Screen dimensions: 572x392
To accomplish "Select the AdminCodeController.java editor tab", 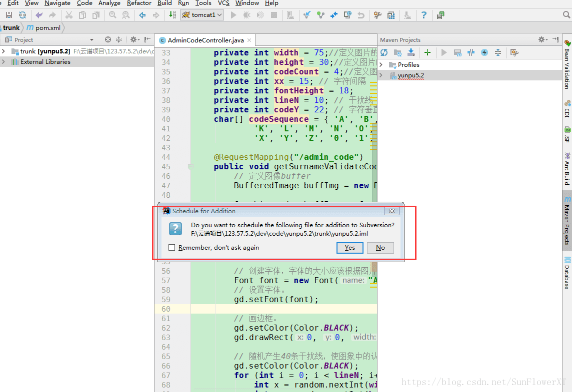I will tap(205, 40).
